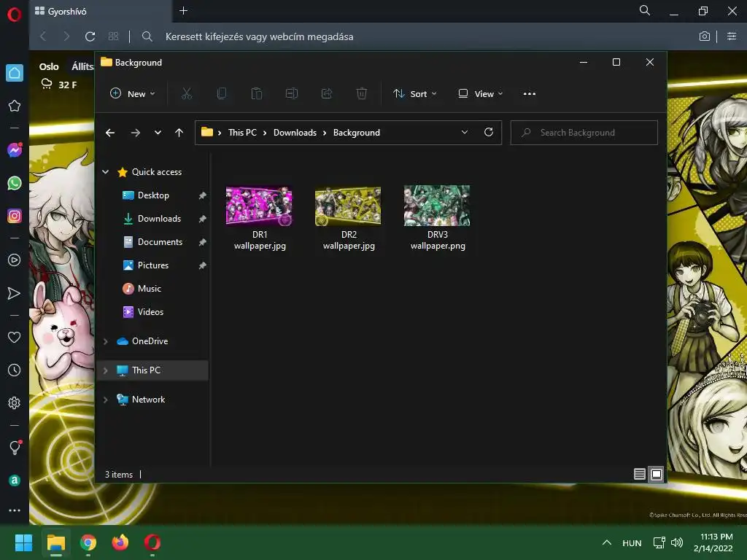Click Opera sidebar home icon
Screen dimensions: 747x560
15,73
